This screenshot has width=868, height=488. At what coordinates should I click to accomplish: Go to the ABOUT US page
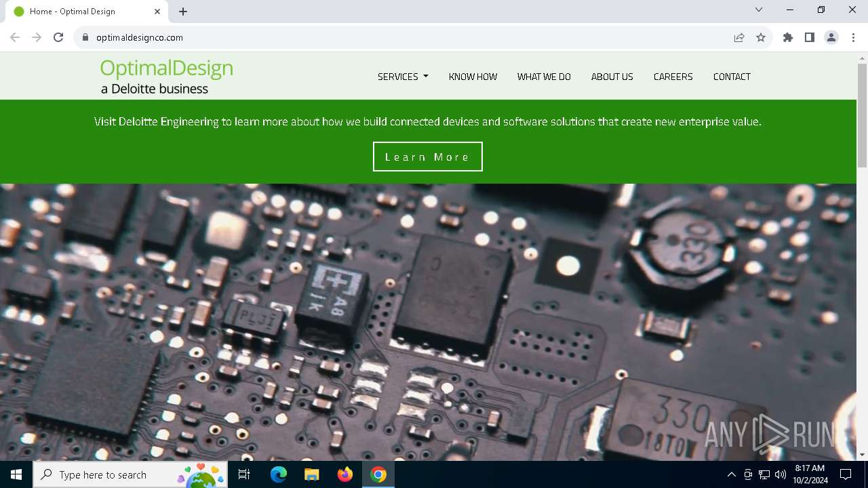pos(612,77)
